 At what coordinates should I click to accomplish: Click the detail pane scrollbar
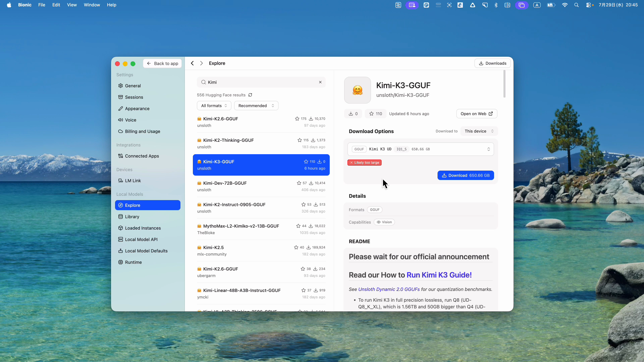pos(504,84)
